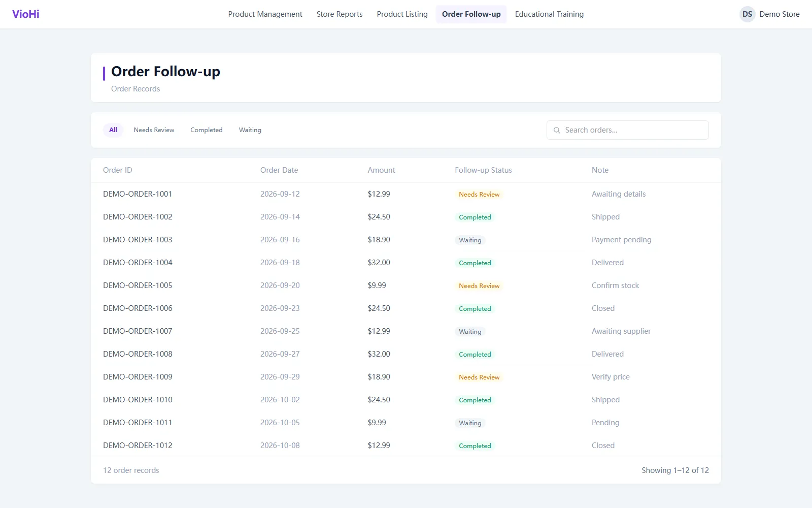Open Product Management in the navigation

tap(265, 14)
